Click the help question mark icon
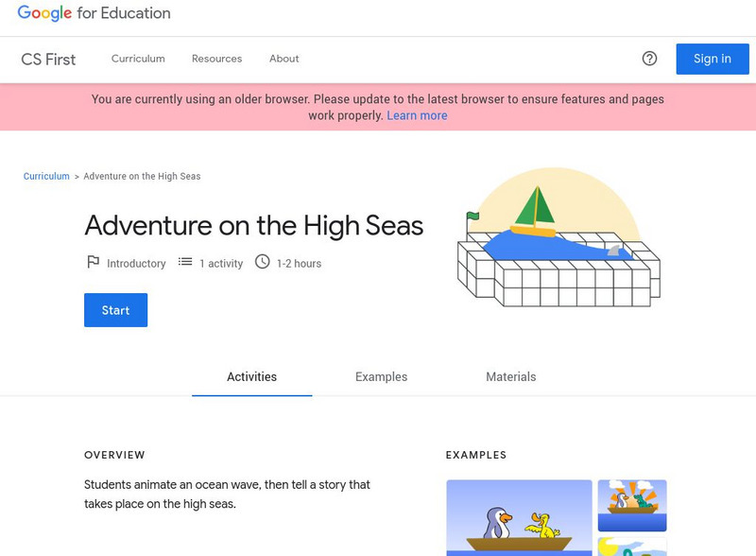756x556 pixels. [649, 59]
